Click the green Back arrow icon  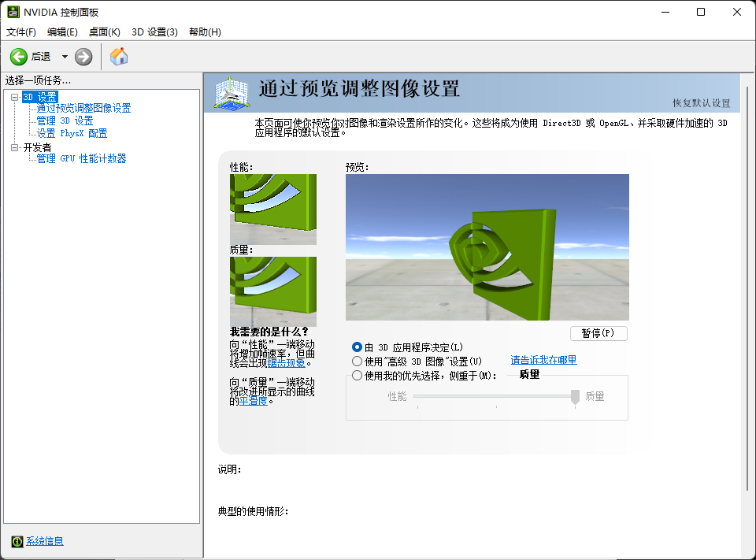pos(19,57)
